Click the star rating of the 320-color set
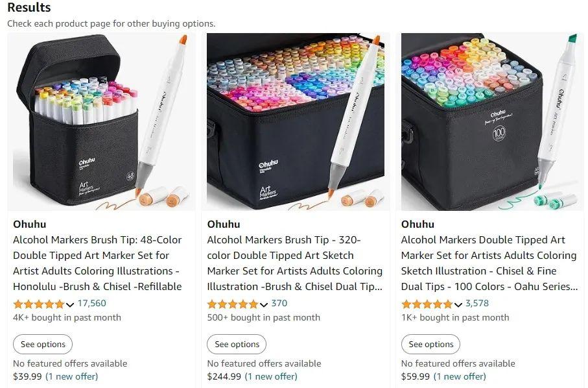The height and width of the screenshot is (388, 588). pyautogui.click(x=233, y=304)
